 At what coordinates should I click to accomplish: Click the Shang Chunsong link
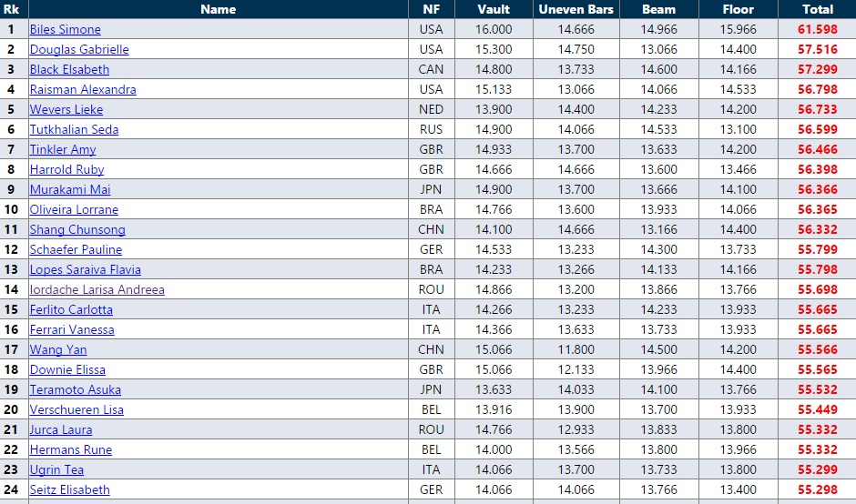pos(77,230)
